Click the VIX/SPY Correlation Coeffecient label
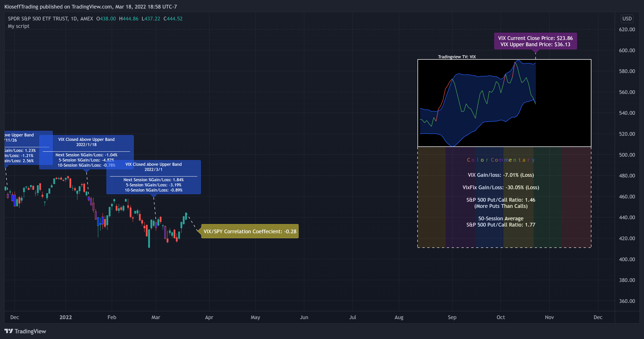The height and width of the screenshot is (339, 644). 250,231
